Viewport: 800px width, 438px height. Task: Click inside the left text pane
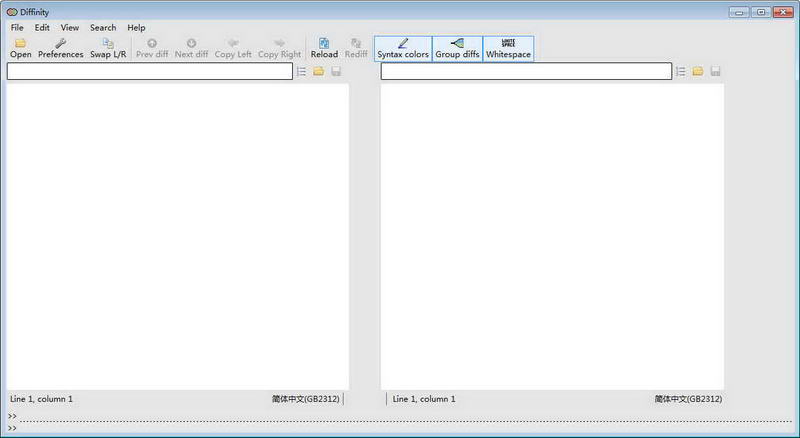(x=178, y=237)
